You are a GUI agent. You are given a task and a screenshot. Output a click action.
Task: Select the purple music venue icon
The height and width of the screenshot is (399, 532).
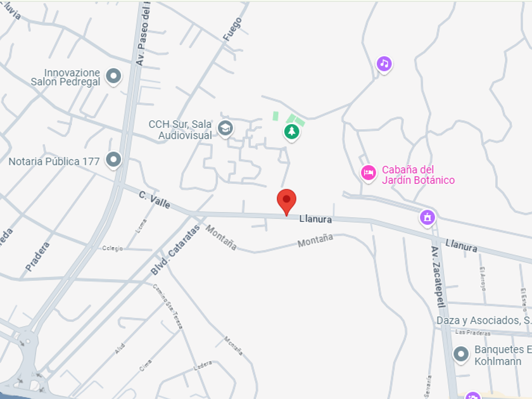pyautogui.click(x=384, y=64)
